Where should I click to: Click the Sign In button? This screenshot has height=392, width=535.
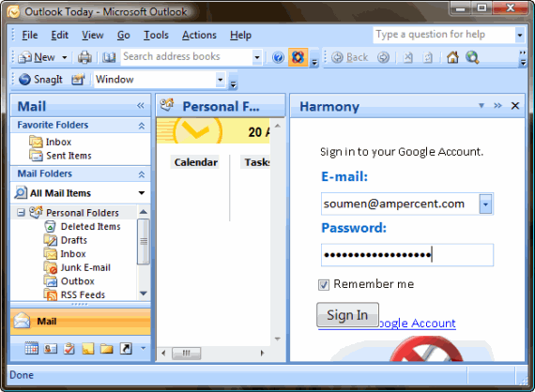click(347, 314)
